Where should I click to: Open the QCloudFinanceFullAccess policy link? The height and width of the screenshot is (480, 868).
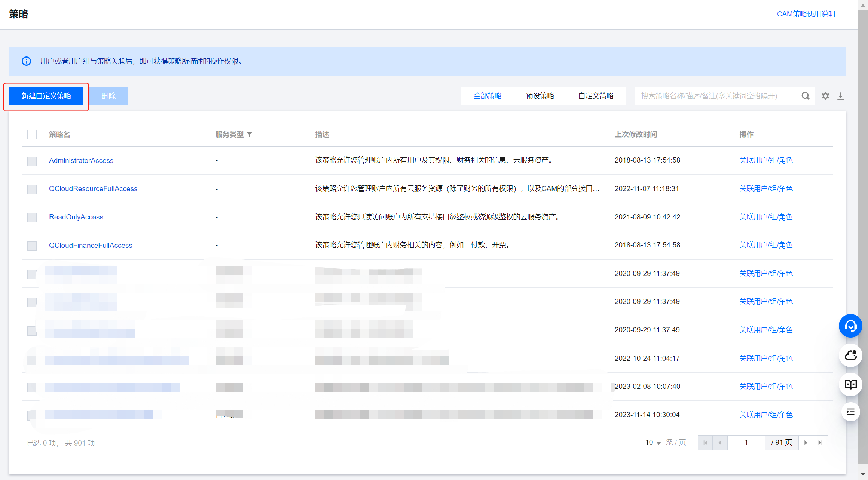tap(91, 246)
